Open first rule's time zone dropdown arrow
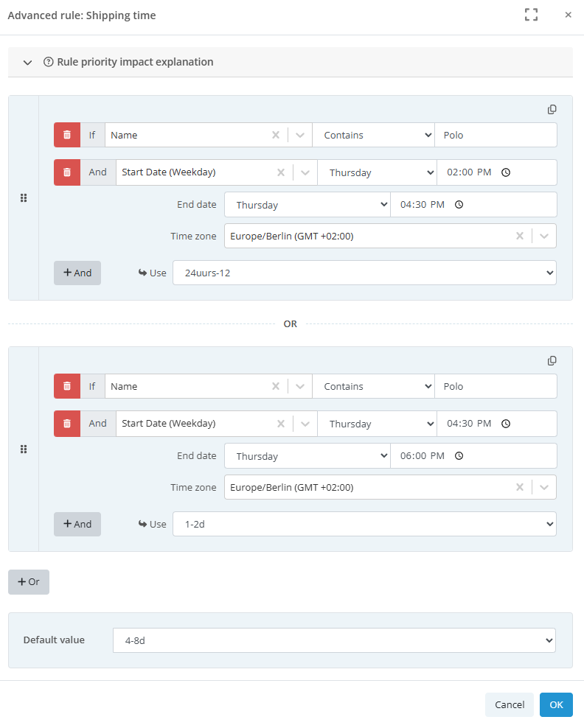Viewport: 584px width, 728px height. point(544,236)
